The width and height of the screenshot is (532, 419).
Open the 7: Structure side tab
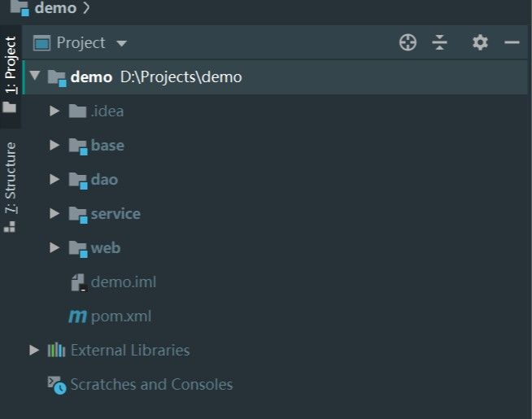coord(11,186)
